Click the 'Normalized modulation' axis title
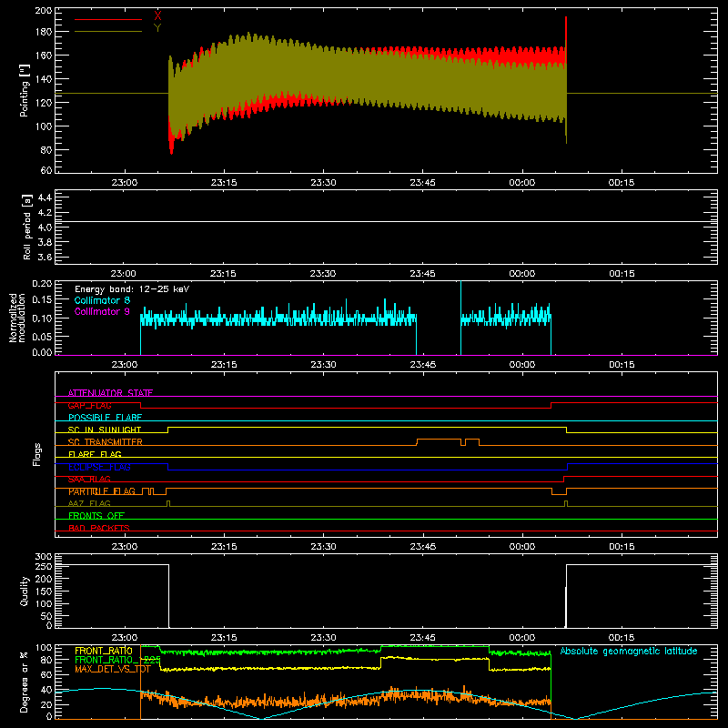This screenshot has width=728, height=728. point(17,318)
